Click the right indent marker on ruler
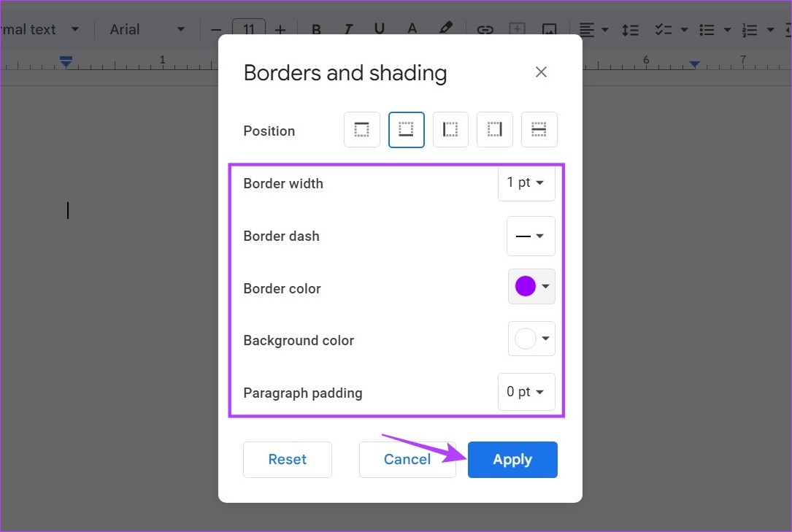Image resolution: width=792 pixels, height=532 pixels. pyautogui.click(x=694, y=64)
